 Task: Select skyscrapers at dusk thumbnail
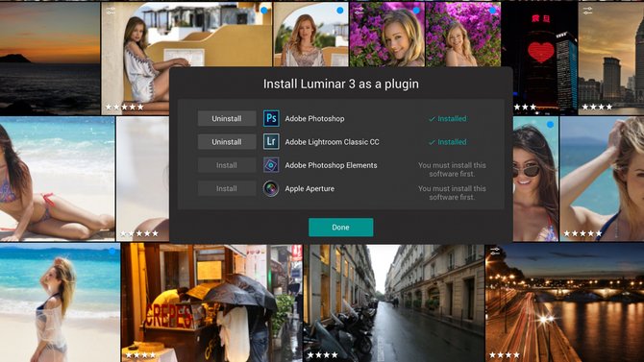click(x=611, y=58)
